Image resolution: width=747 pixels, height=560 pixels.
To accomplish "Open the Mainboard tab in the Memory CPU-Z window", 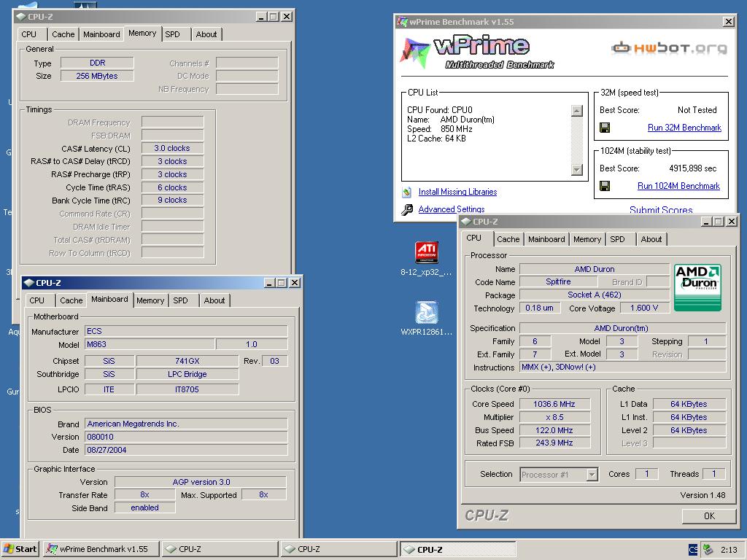I will (x=101, y=34).
